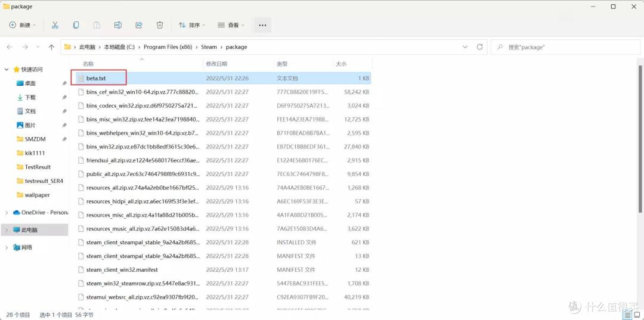This screenshot has height=320, width=644.
Task: Click Program Files (x86) breadcrumb segment
Action: [168, 47]
